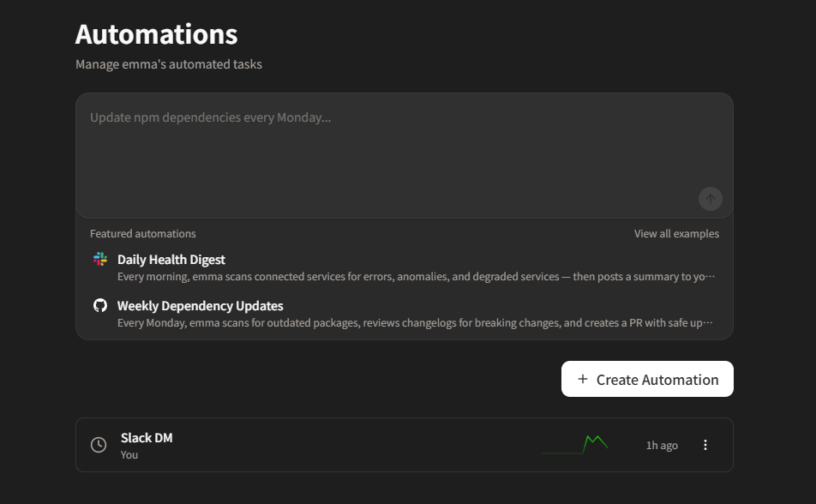
Task: Click the send arrow button in prompt box
Action: (710, 199)
